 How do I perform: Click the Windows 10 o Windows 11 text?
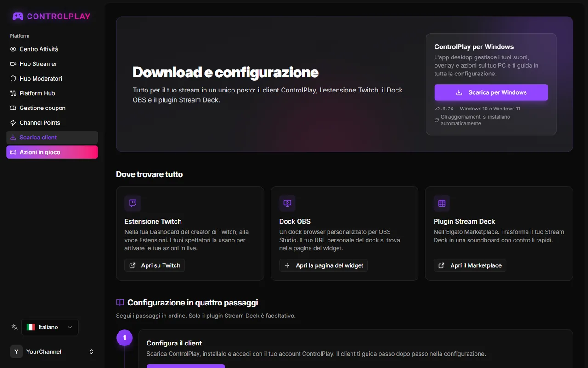pyautogui.click(x=490, y=109)
